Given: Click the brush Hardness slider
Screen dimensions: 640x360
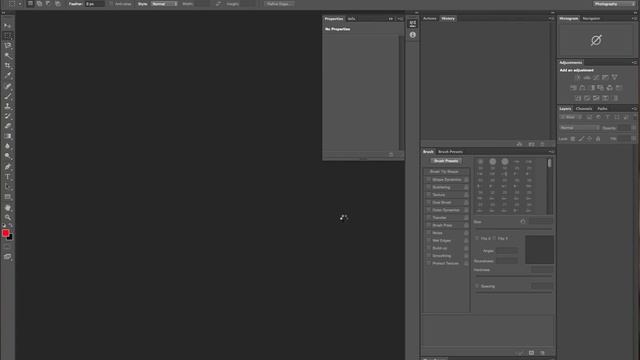Looking at the screenshot, I should click(x=513, y=276).
